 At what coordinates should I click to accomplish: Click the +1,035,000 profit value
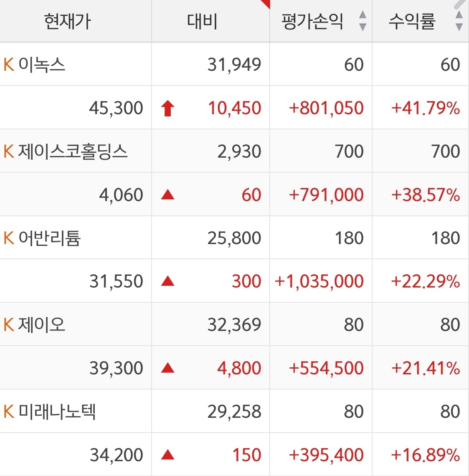point(319,281)
